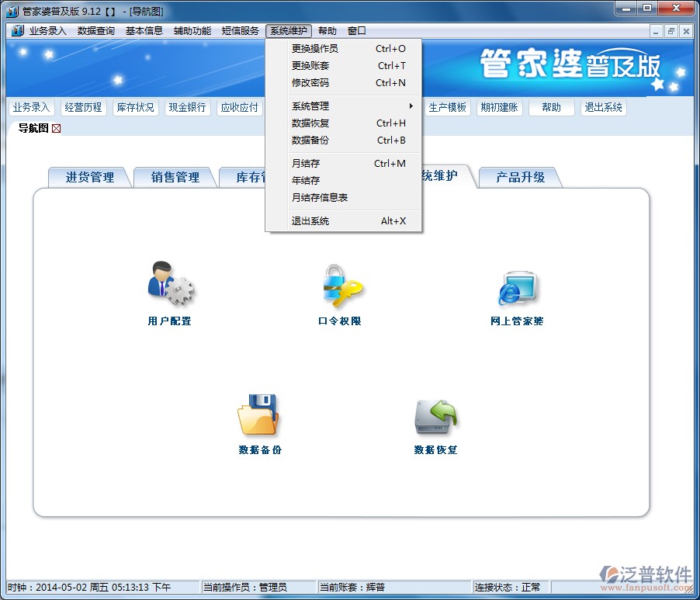700x600 pixels.
Task: Click 当前账套：辉普 in status bar
Action: pyautogui.click(x=352, y=587)
